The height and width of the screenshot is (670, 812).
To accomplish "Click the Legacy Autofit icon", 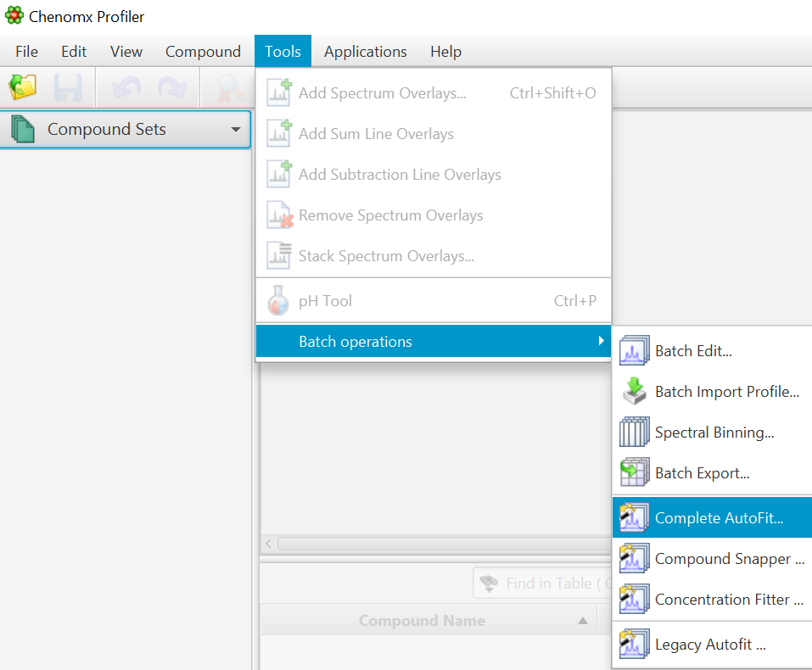I will click(634, 644).
